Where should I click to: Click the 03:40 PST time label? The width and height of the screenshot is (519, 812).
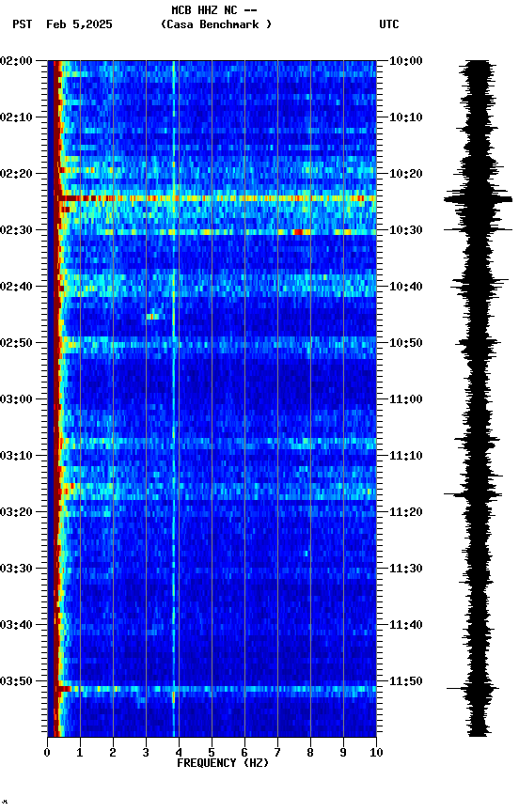tap(17, 625)
